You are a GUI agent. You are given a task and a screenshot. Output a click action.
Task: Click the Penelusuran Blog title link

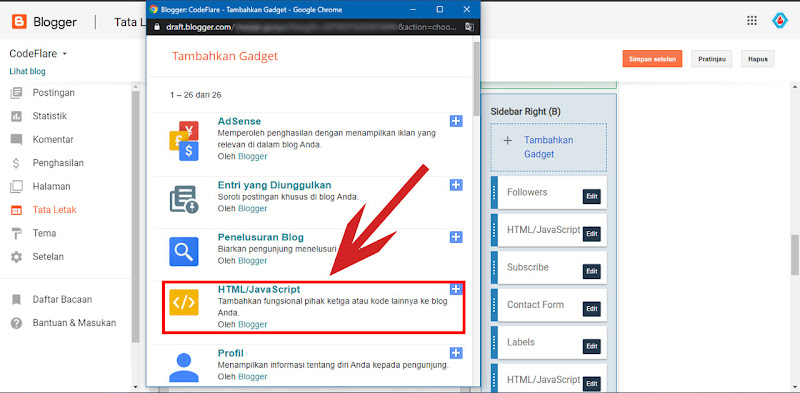(x=261, y=237)
